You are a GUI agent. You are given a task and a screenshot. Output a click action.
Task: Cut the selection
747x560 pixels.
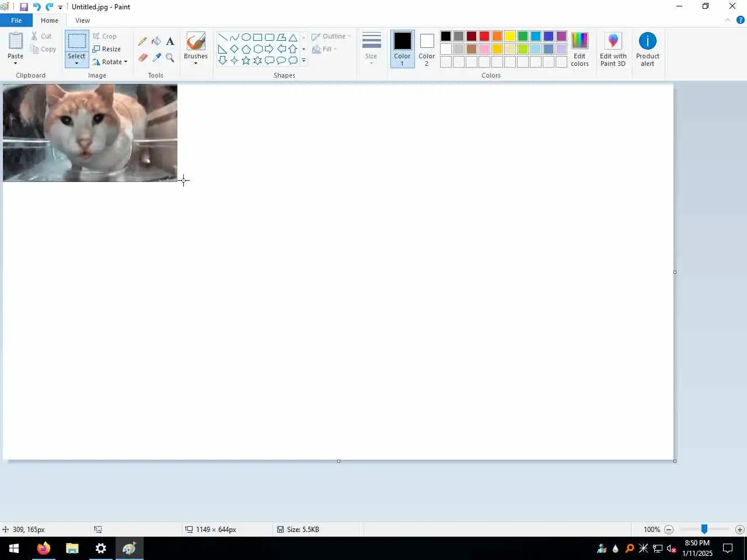[41, 36]
